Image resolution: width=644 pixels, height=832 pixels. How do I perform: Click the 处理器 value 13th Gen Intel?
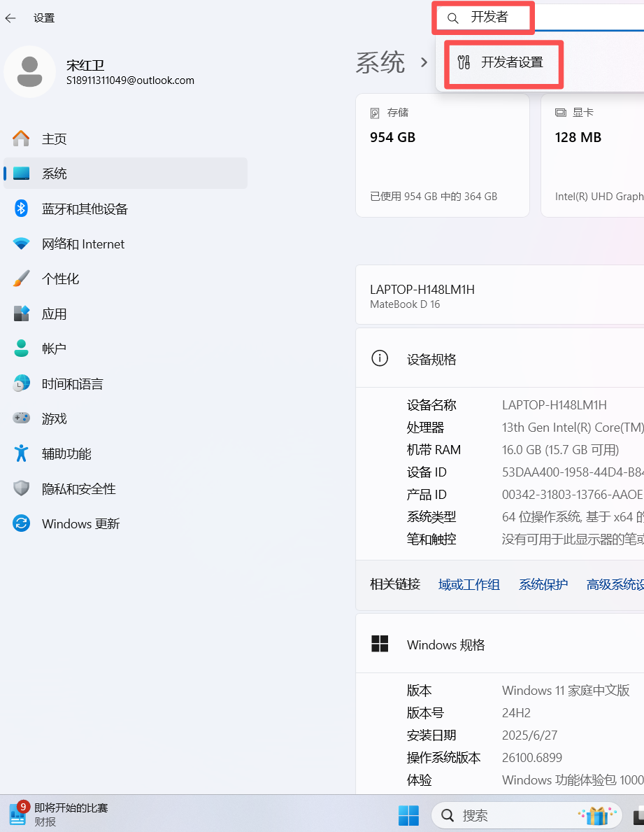coord(573,427)
